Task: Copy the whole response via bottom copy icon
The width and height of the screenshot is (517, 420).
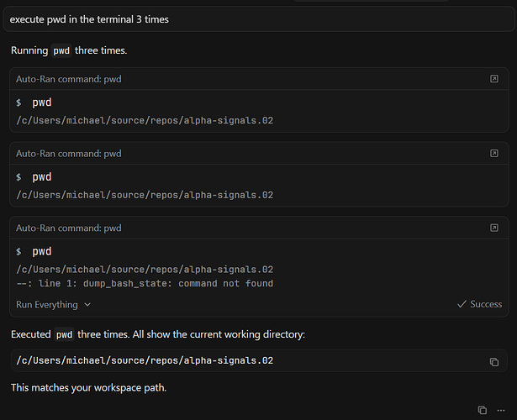Action: point(482,410)
